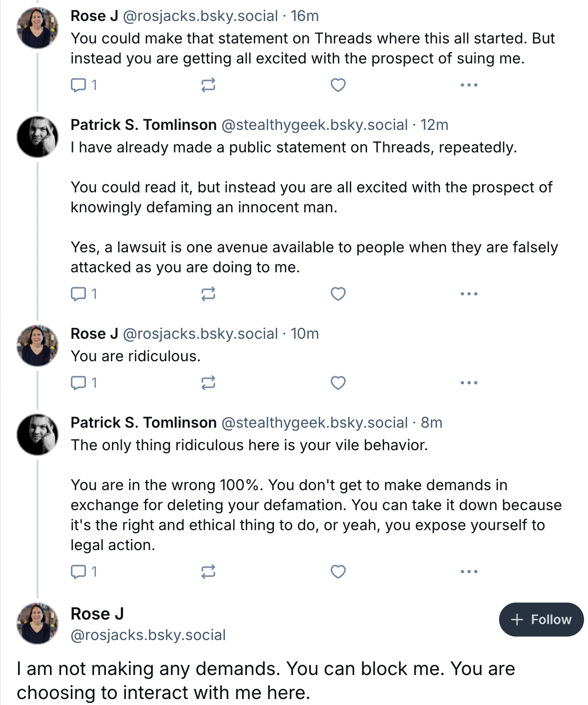This screenshot has width=588, height=705.
Task: Open replies on Rose J's 16m post
Action: (x=84, y=85)
